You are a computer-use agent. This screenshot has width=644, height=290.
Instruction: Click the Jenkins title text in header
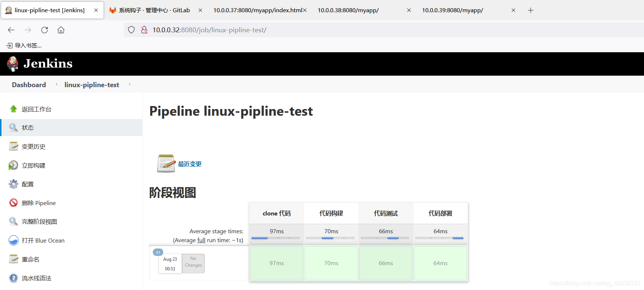pyautogui.click(x=48, y=63)
